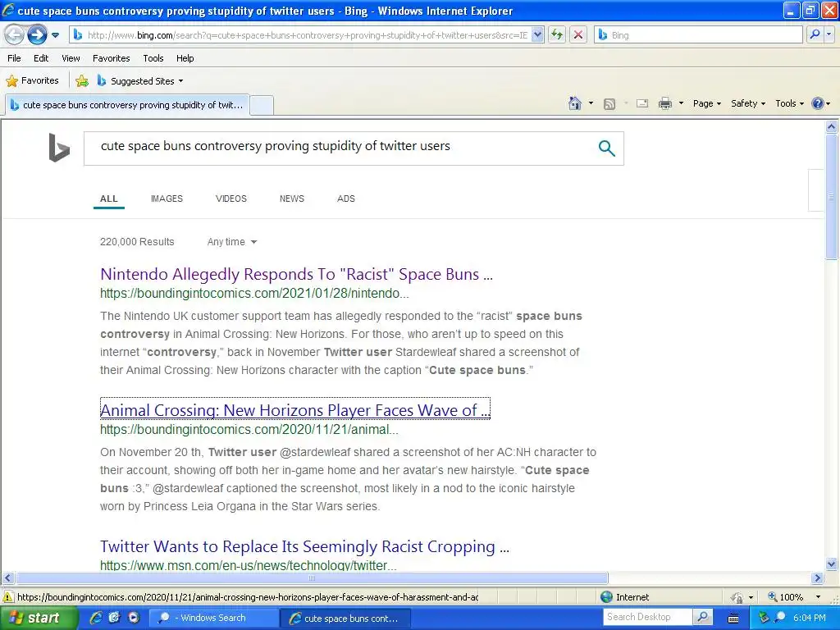The height and width of the screenshot is (630, 840).
Task: Click the status bar warning shield icon
Action: tap(7, 597)
